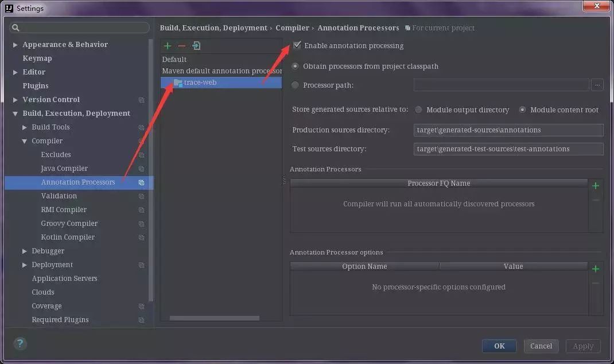Select Module output directory radio button
The height and width of the screenshot is (364, 614).
point(419,110)
